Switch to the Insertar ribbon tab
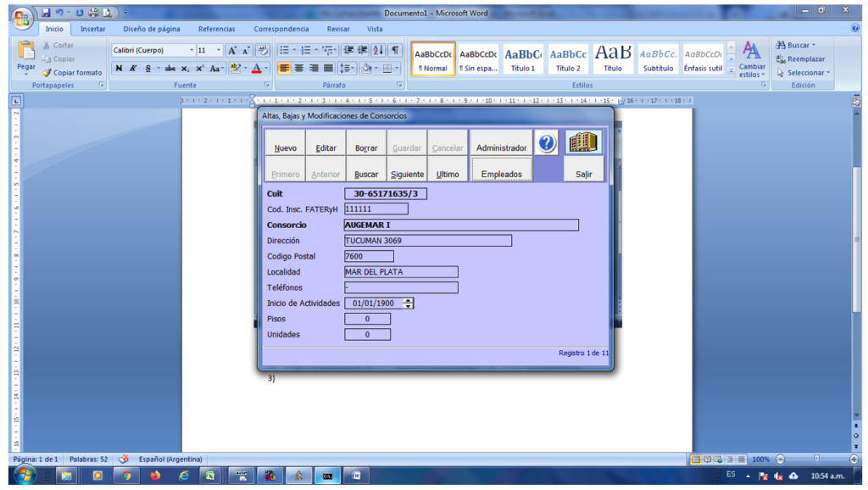Viewport: 868px width, 490px height. click(92, 29)
